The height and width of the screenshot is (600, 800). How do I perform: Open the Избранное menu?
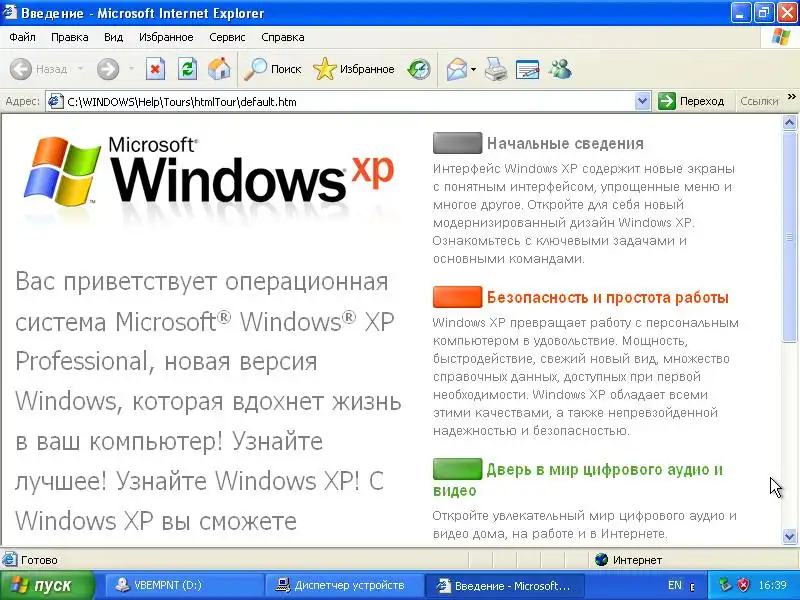166,37
